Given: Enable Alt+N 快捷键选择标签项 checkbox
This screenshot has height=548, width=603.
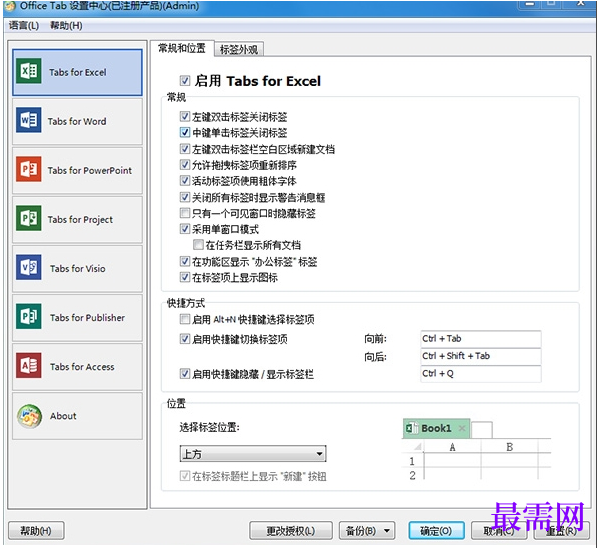Looking at the screenshot, I should click(185, 319).
